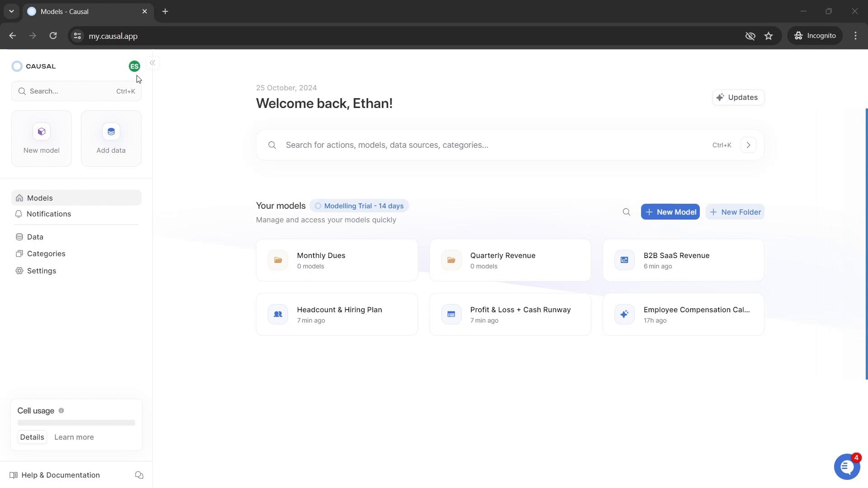Open Settings in the sidebar

point(41,271)
